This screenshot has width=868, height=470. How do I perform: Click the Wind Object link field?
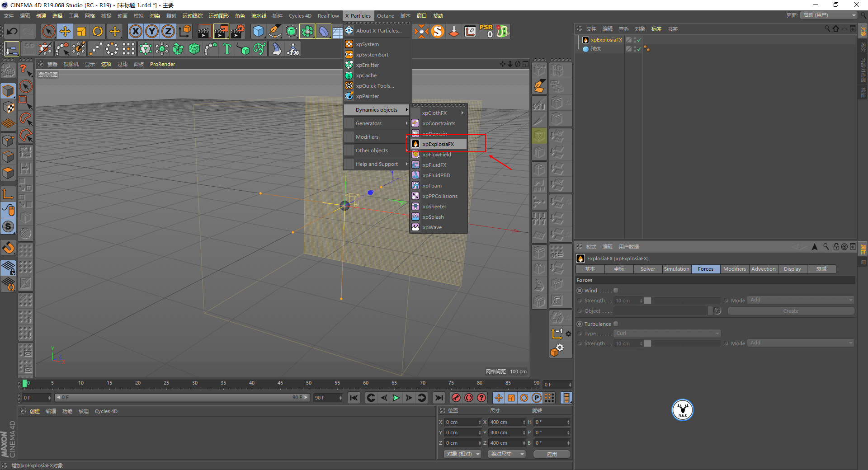(660, 311)
